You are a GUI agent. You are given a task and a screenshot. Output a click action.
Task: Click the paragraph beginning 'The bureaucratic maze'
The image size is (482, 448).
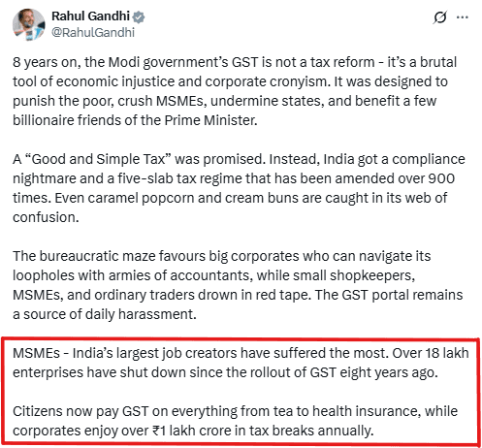tap(238, 285)
